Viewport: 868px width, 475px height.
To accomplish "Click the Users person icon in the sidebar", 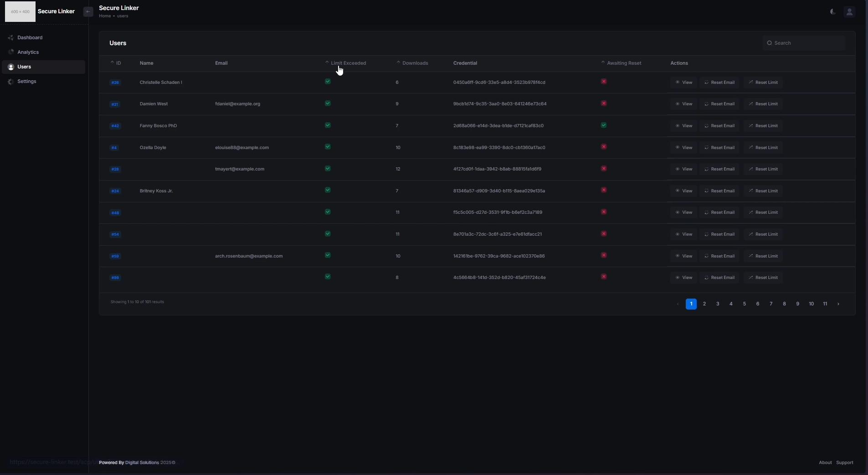I will [11, 67].
